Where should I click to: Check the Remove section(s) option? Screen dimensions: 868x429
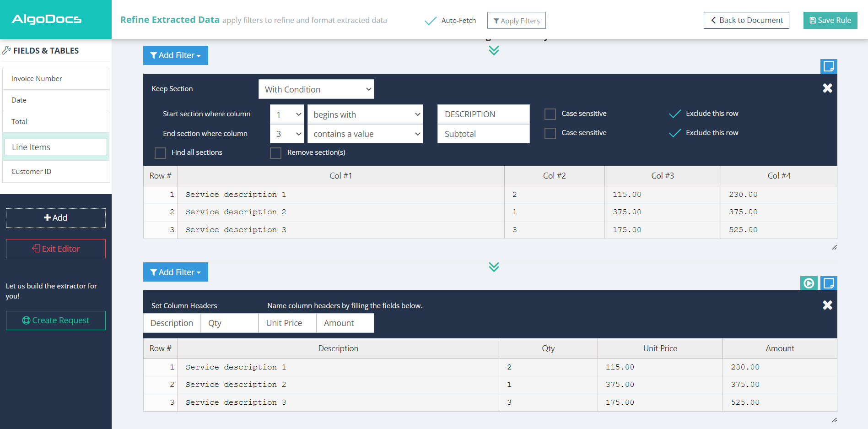[275, 152]
